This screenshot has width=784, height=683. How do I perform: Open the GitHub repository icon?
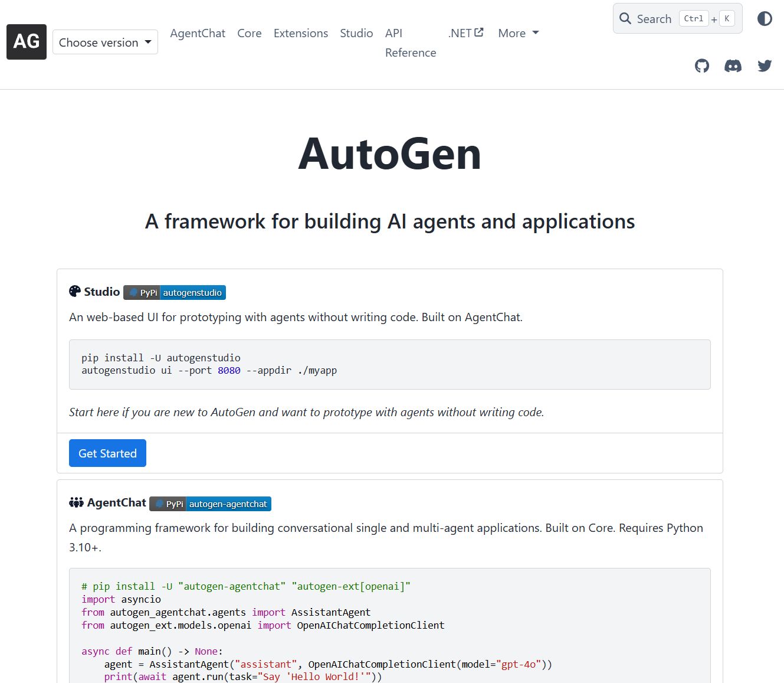pos(702,66)
